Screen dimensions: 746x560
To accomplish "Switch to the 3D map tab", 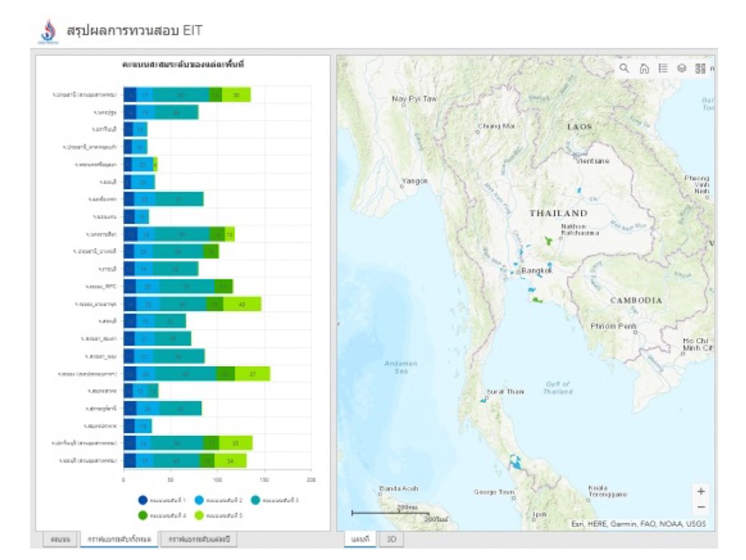I will tap(391, 539).
